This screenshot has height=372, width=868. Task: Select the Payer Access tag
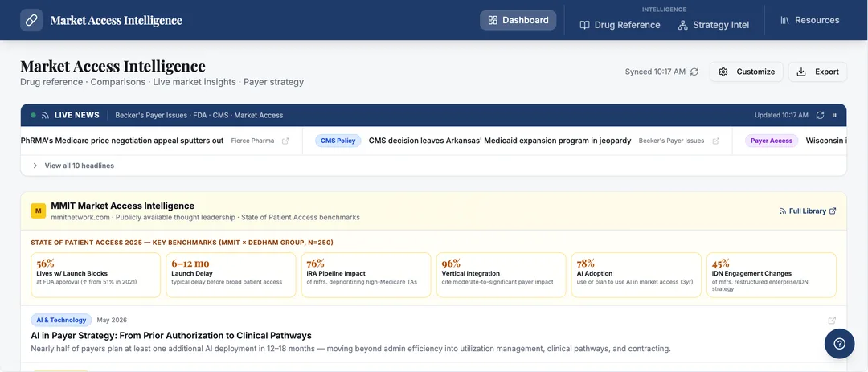772,141
